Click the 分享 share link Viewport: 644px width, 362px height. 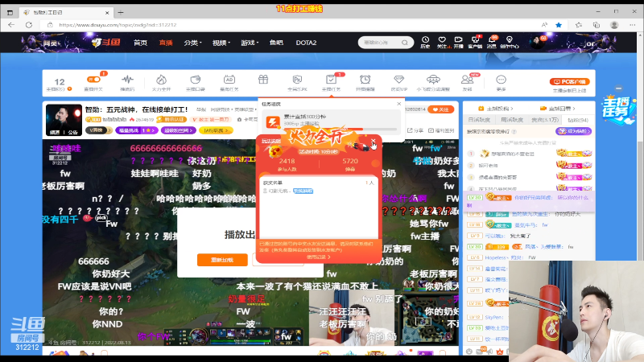click(415, 130)
